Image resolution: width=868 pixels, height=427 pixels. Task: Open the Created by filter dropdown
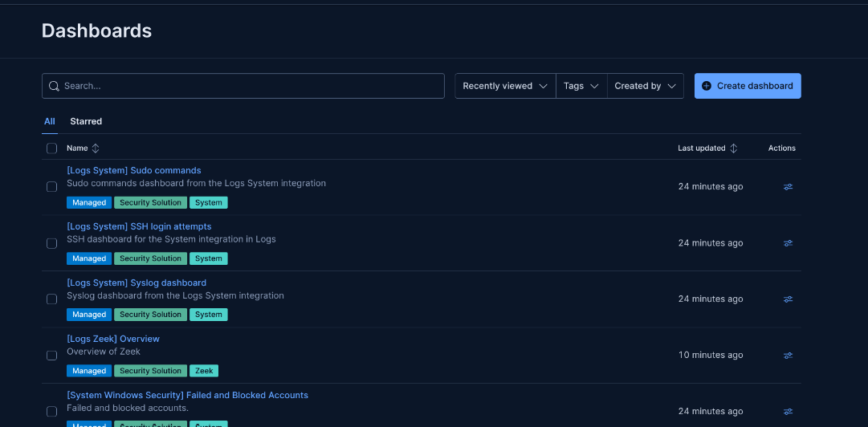point(646,87)
